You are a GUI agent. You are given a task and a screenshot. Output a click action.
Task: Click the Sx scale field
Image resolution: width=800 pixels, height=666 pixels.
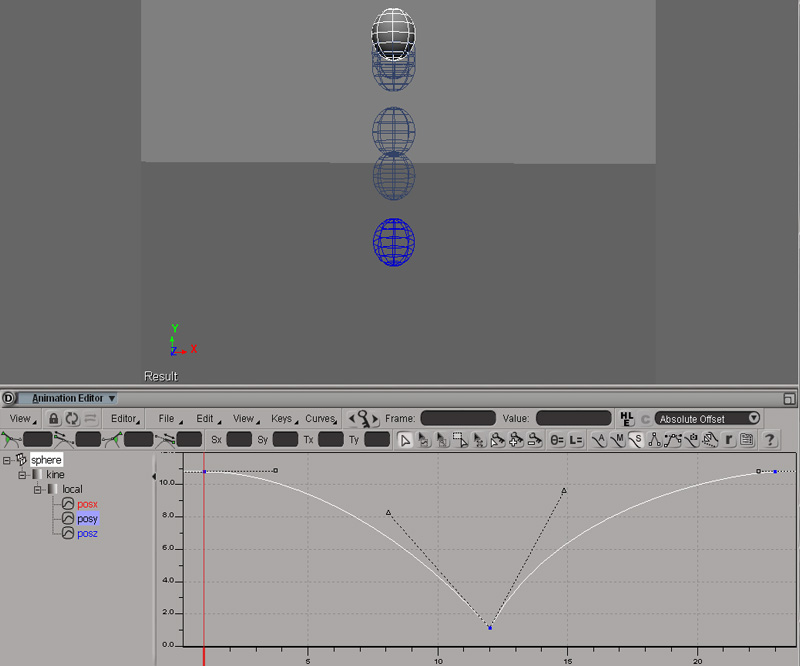pyautogui.click(x=239, y=439)
